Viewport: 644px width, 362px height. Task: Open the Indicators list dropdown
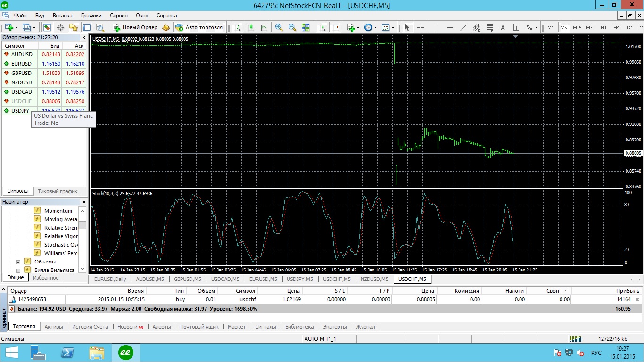[353, 27]
